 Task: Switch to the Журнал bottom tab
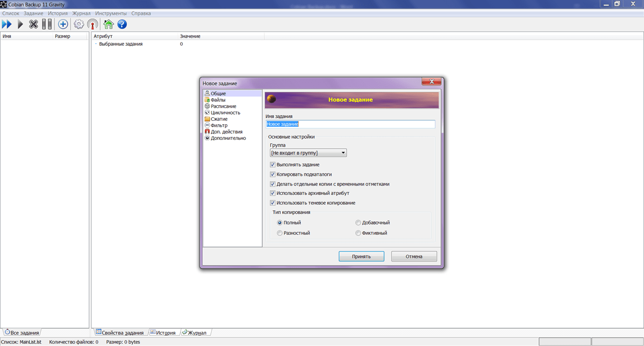pyautogui.click(x=196, y=333)
